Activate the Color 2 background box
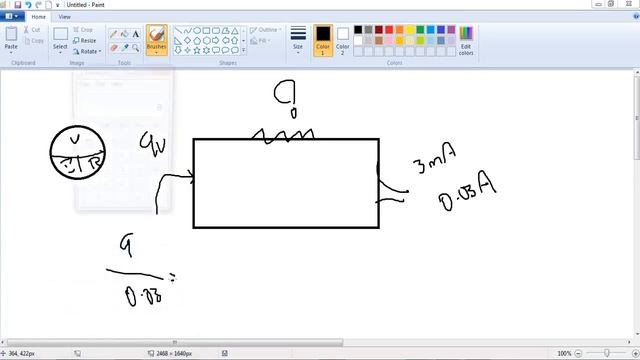The image size is (640, 360). point(343,40)
